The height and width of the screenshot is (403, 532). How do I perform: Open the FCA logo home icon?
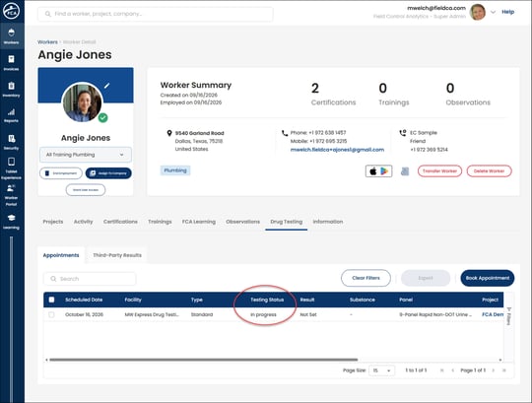tap(11, 11)
